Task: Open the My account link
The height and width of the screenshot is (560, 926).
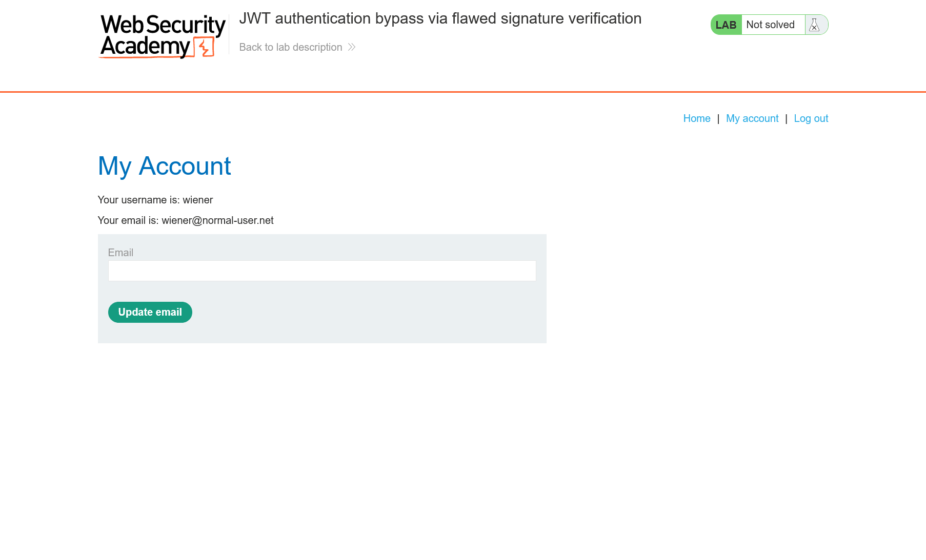Action: coord(752,118)
